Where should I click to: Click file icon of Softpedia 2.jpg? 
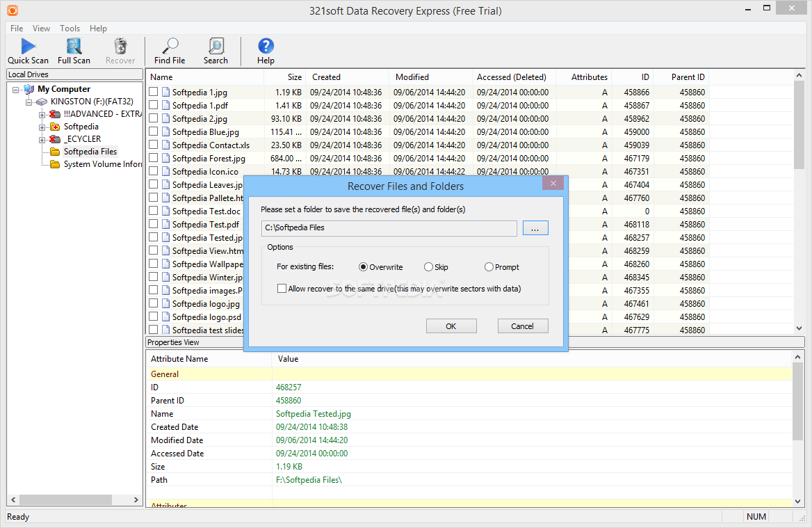(x=165, y=119)
